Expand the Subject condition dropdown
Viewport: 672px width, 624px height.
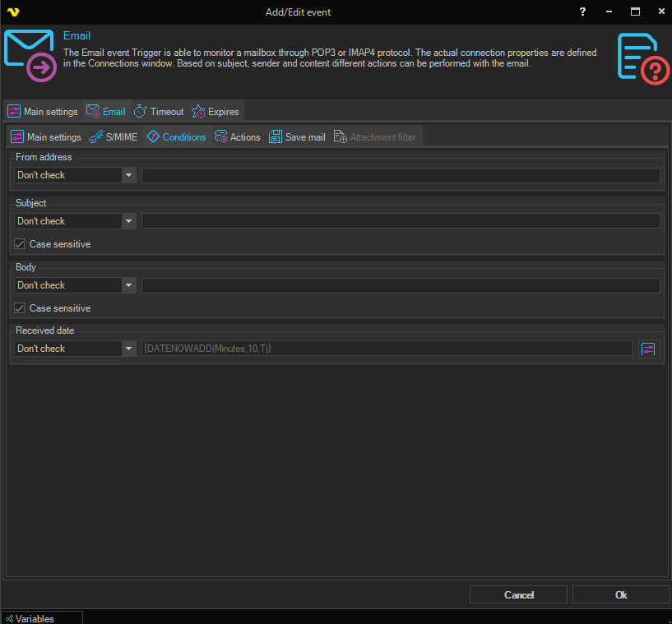[x=128, y=221]
